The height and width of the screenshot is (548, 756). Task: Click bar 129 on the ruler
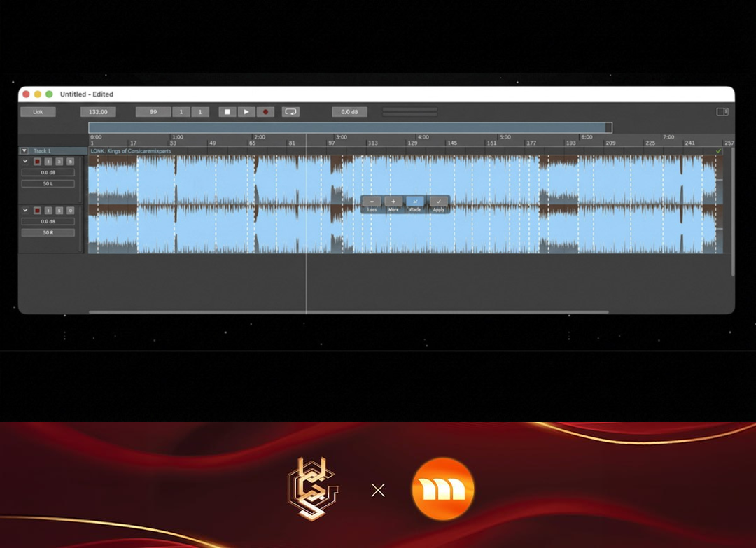tap(412, 143)
